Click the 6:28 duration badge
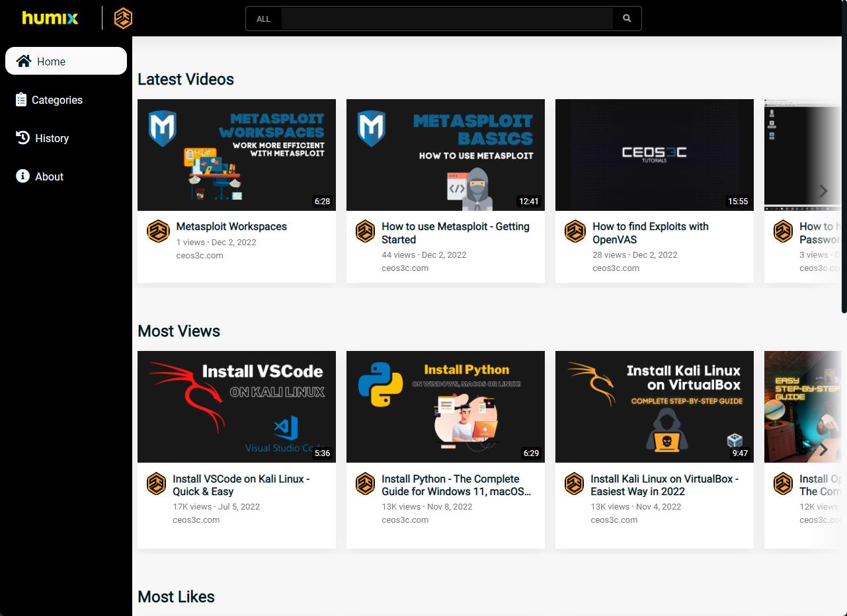This screenshot has height=616, width=847. (x=322, y=201)
